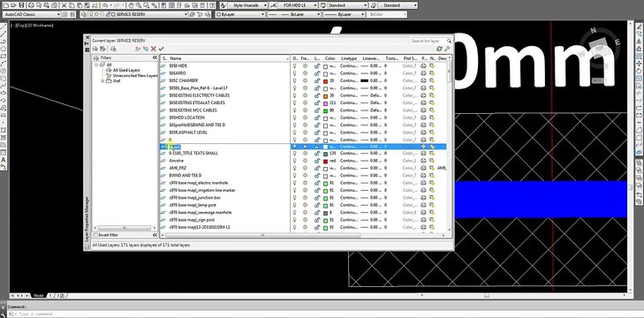This screenshot has height=318, width=644.
Task: Select All Used Layers filter
Action: pos(126,71)
